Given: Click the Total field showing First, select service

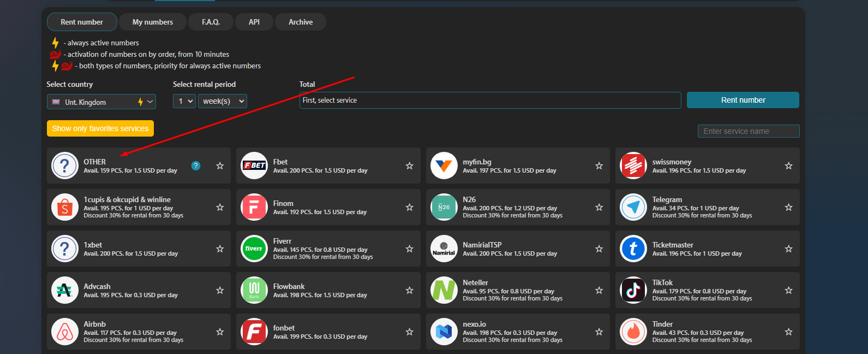Looking at the screenshot, I should tap(490, 101).
